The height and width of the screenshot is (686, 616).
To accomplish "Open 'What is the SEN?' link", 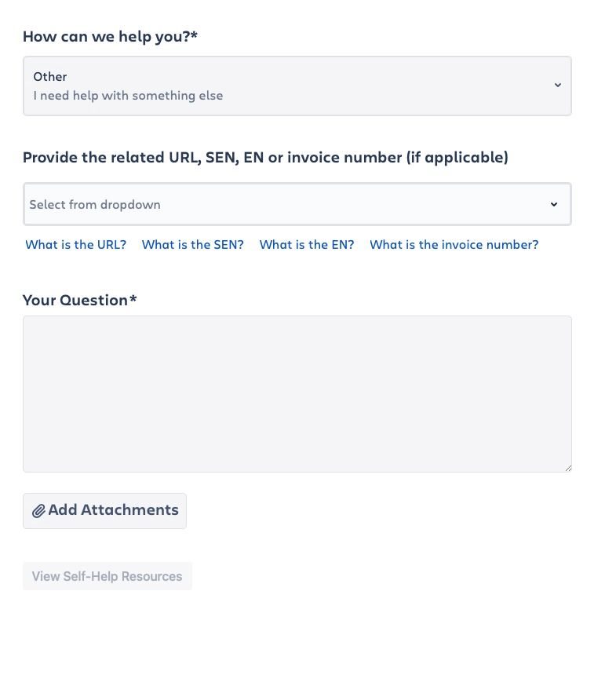I will (x=192, y=245).
